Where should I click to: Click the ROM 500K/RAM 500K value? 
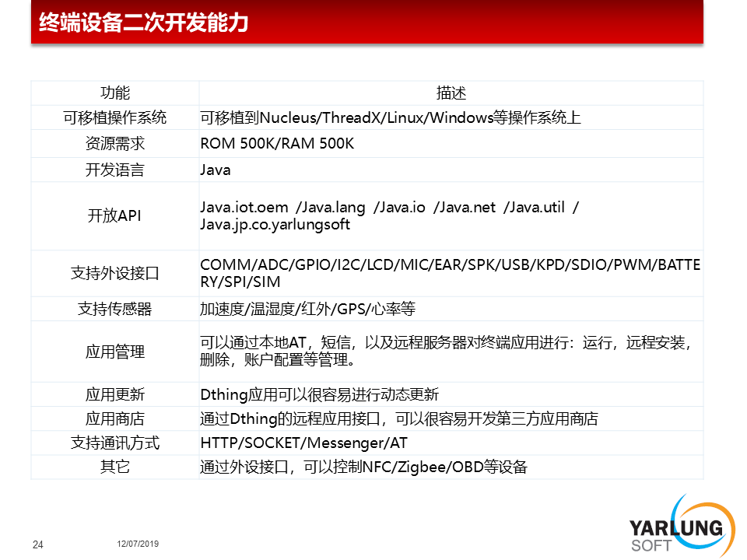277,143
